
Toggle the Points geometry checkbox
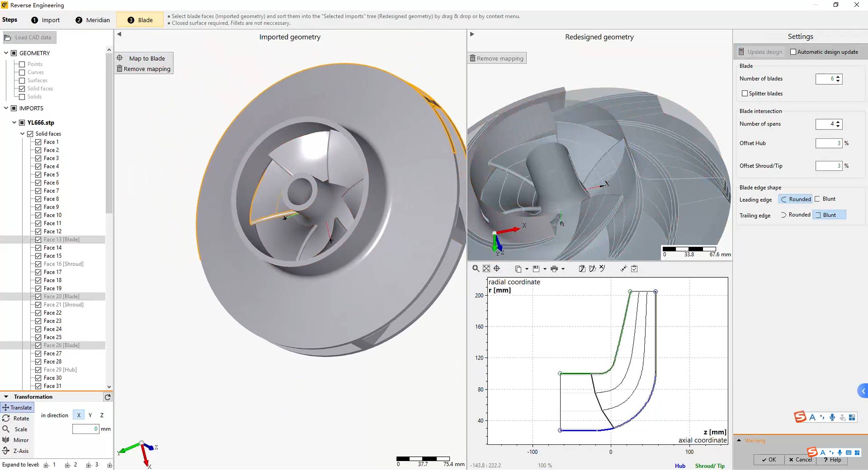pyautogui.click(x=22, y=64)
